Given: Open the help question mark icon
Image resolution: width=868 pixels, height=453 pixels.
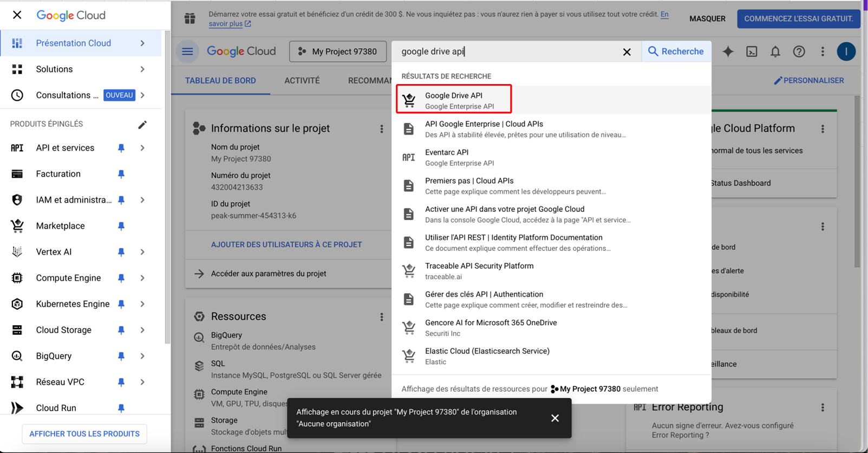Looking at the screenshot, I should tap(799, 51).
